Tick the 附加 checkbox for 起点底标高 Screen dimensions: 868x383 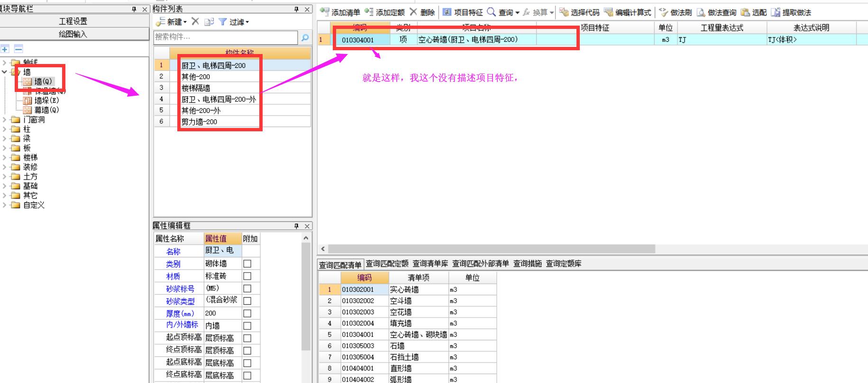coord(247,363)
